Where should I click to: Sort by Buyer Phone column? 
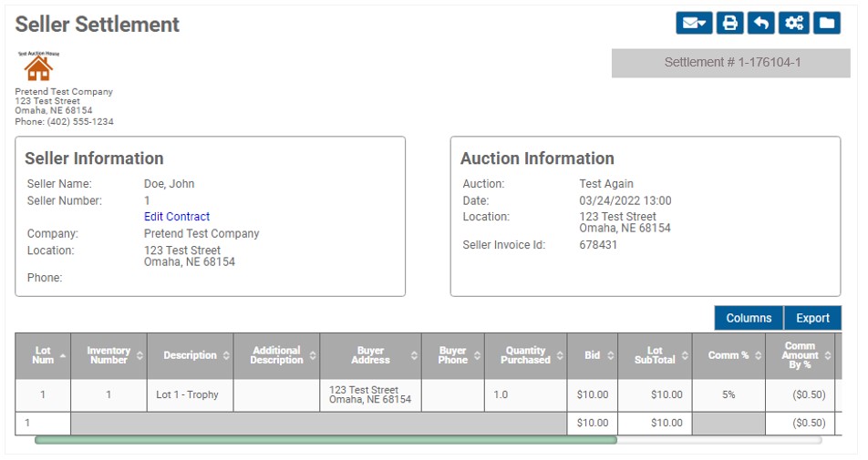(x=453, y=355)
